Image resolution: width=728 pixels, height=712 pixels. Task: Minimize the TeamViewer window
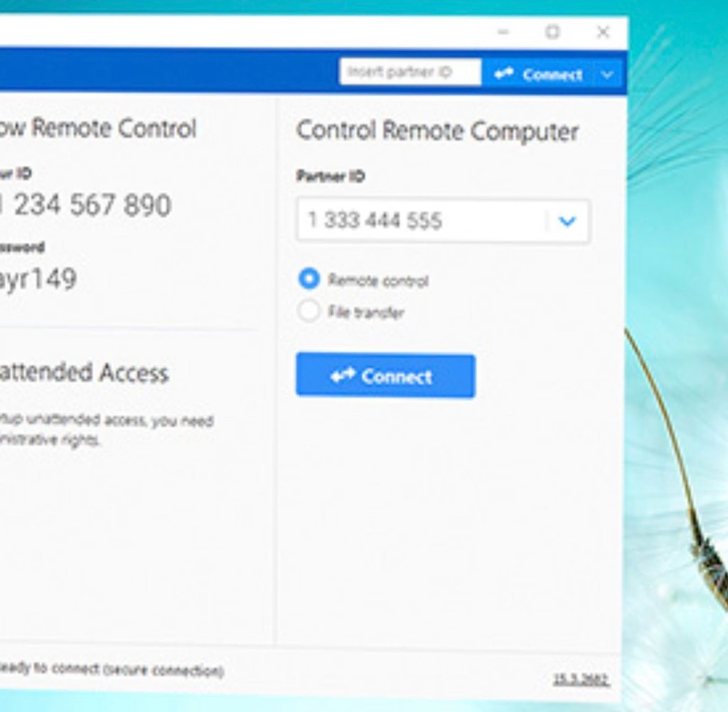(x=503, y=32)
